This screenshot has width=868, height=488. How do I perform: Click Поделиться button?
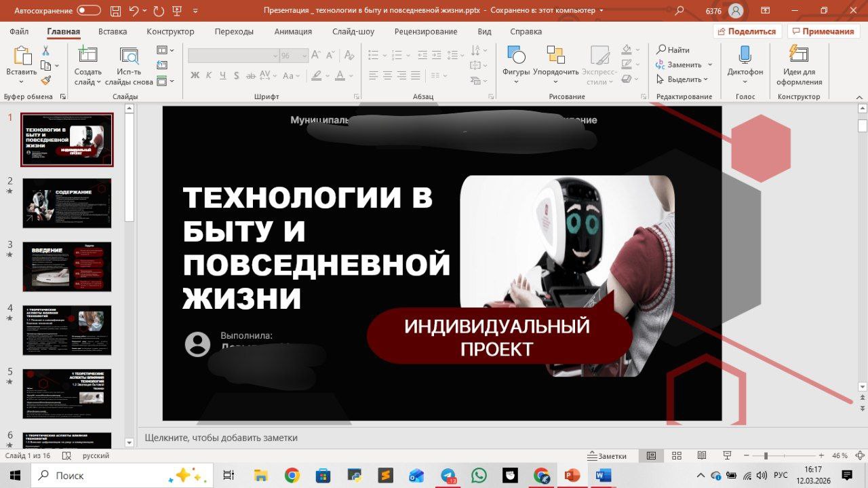coord(747,31)
